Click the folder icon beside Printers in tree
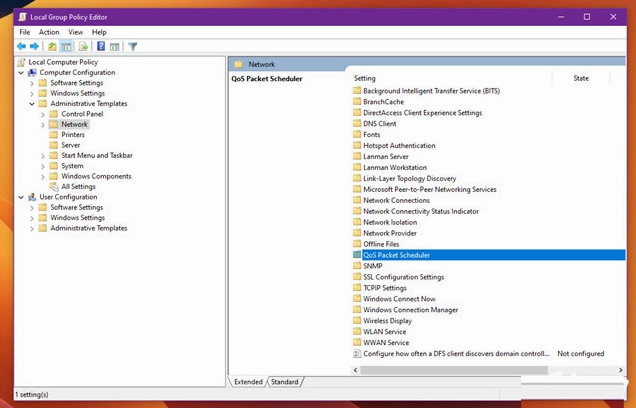 (x=54, y=135)
